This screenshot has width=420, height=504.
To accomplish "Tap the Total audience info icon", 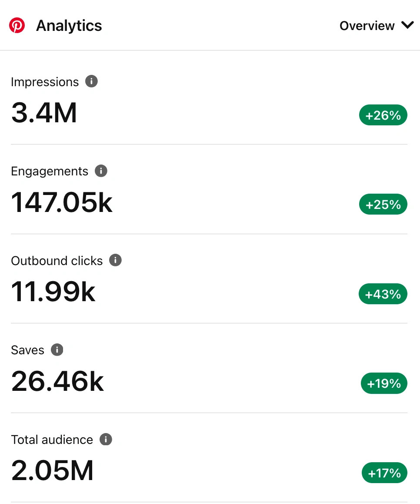I will [x=106, y=439].
